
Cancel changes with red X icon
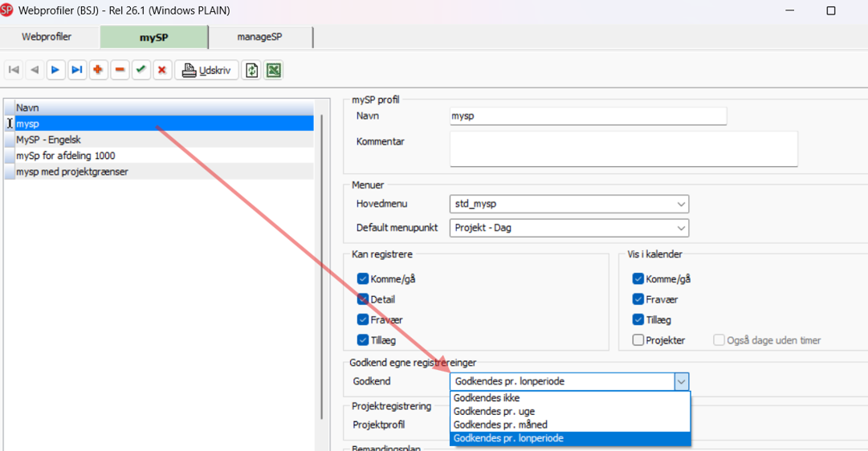click(162, 70)
